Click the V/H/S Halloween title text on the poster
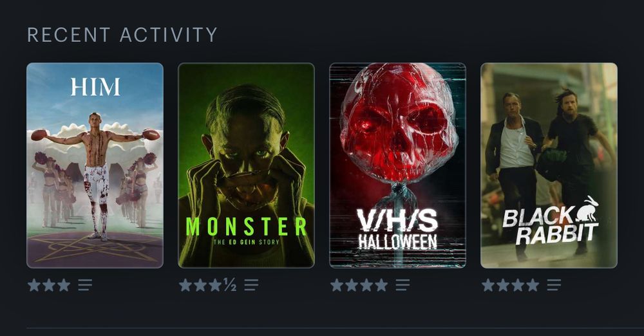 pos(397,229)
